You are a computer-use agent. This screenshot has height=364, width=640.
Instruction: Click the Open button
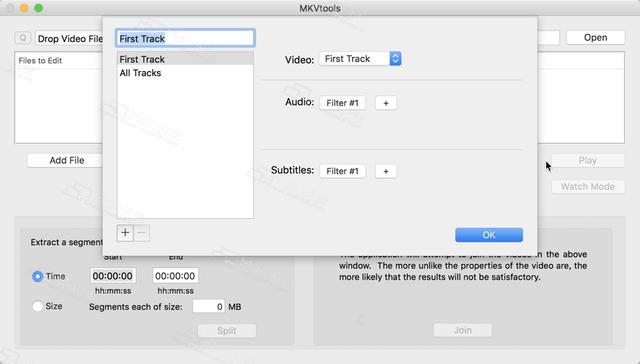595,38
